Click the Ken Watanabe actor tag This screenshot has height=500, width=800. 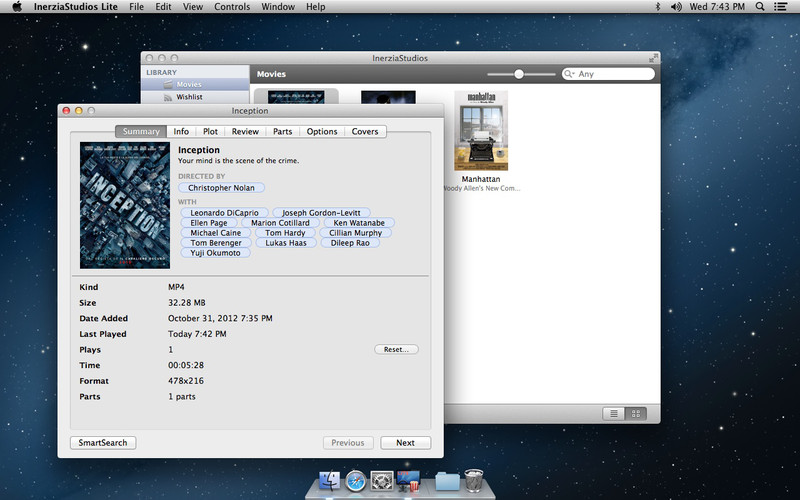[359, 223]
